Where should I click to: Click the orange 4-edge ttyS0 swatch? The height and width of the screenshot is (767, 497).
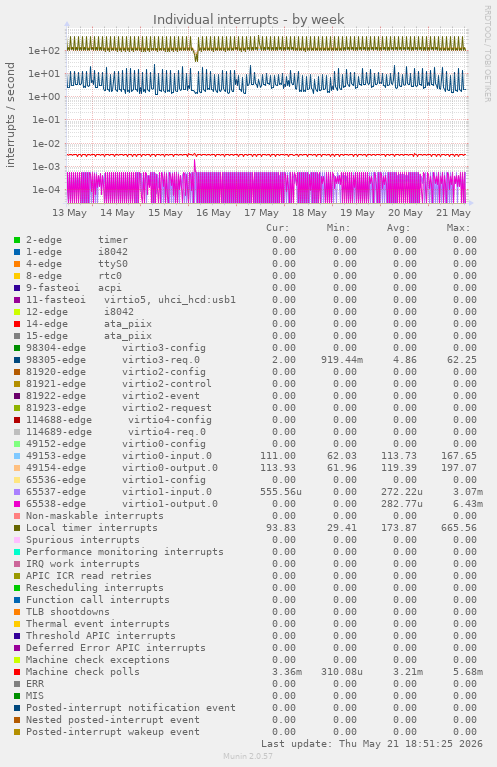(x=17, y=264)
